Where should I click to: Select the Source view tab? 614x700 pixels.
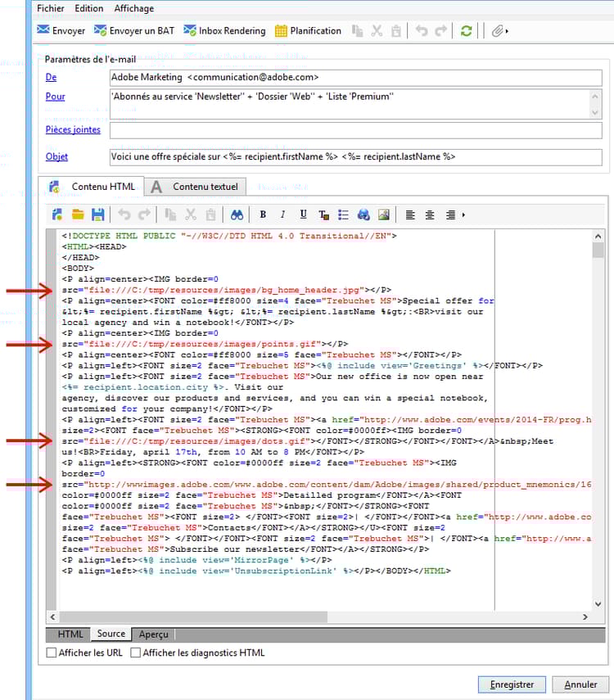pos(111,634)
